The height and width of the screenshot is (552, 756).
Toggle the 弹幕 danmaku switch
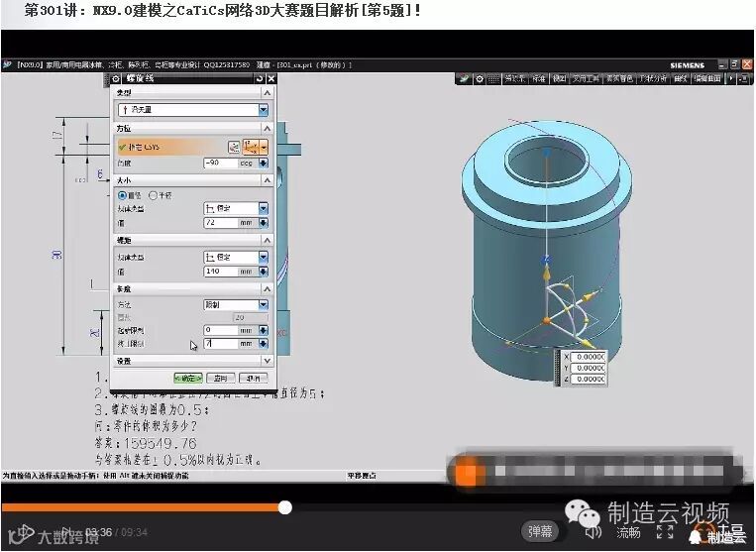pos(540,531)
